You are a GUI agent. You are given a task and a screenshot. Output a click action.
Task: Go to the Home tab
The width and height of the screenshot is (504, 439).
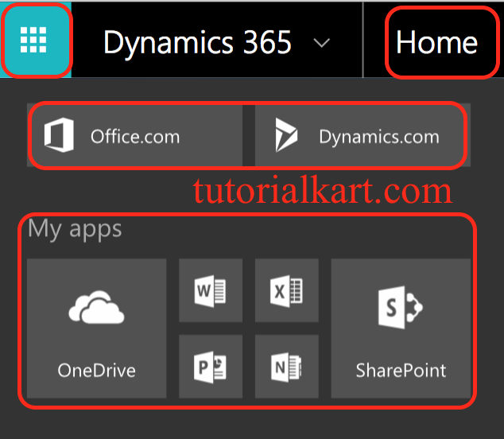click(x=436, y=42)
